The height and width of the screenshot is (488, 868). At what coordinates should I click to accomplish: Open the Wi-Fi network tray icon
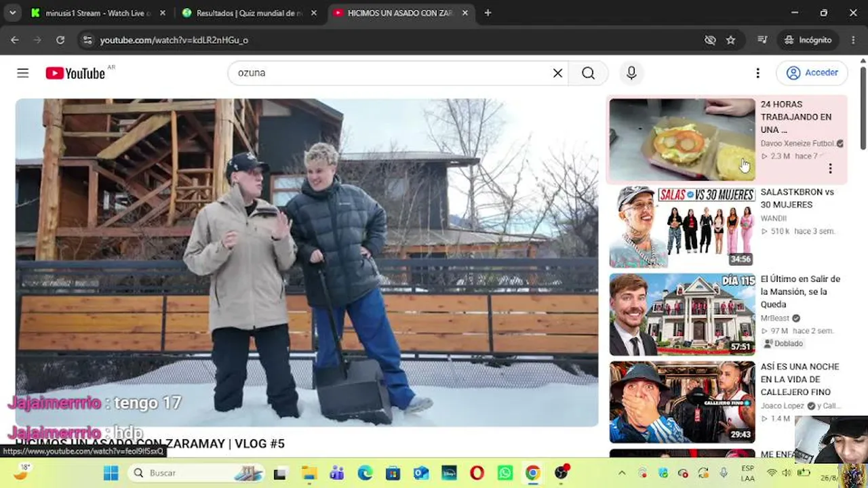click(x=772, y=473)
